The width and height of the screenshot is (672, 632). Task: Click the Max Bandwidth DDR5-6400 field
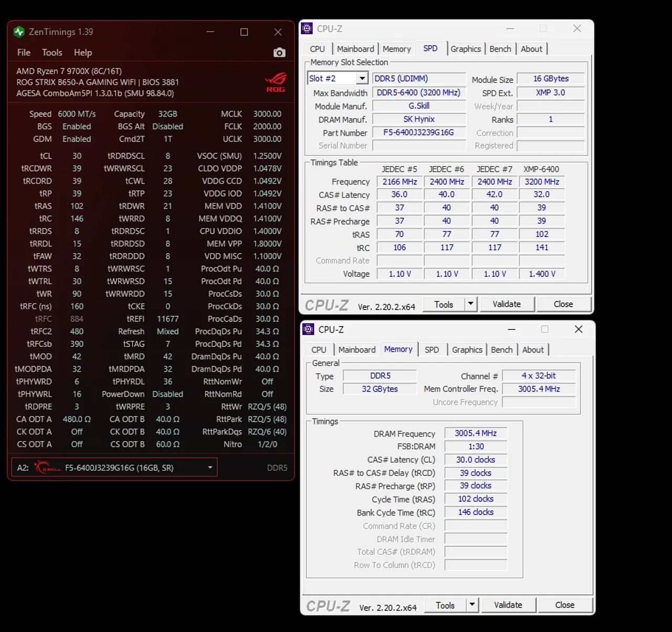[419, 92]
